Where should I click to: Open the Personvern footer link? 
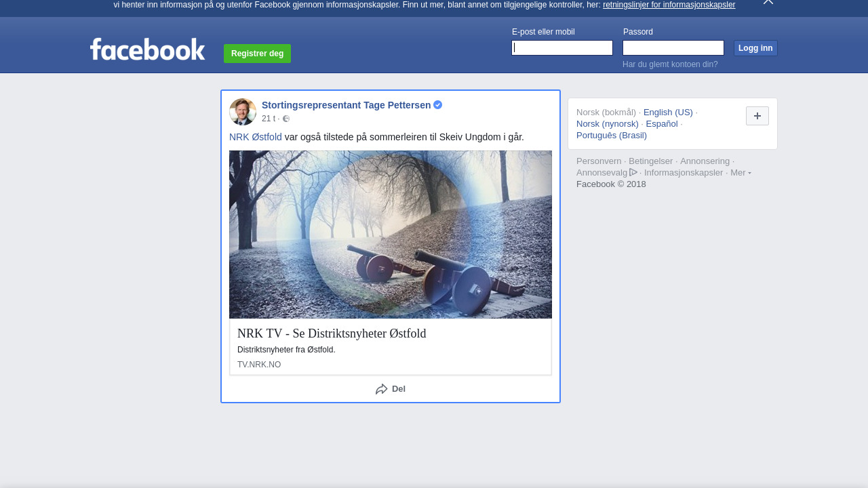(599, 161)
